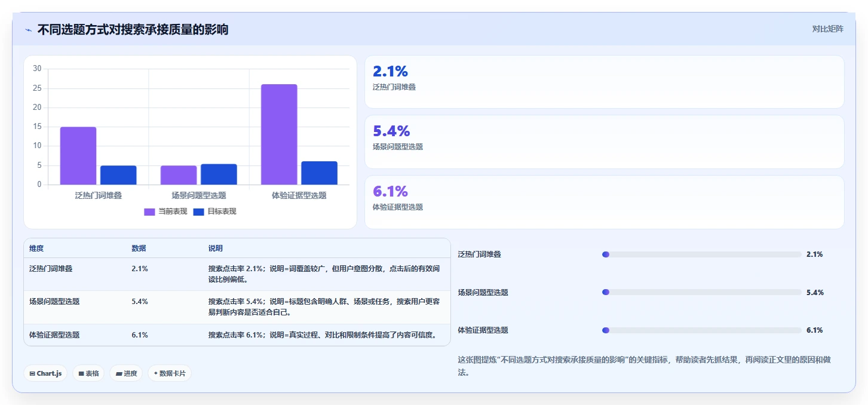Click the 泛热门词堆叠 progress bar
Image resolution: width=868 pixels, height=405 pixels.
click(702, 254)
